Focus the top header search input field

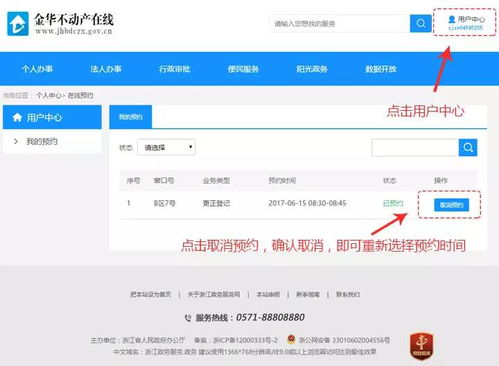(340, 23)
